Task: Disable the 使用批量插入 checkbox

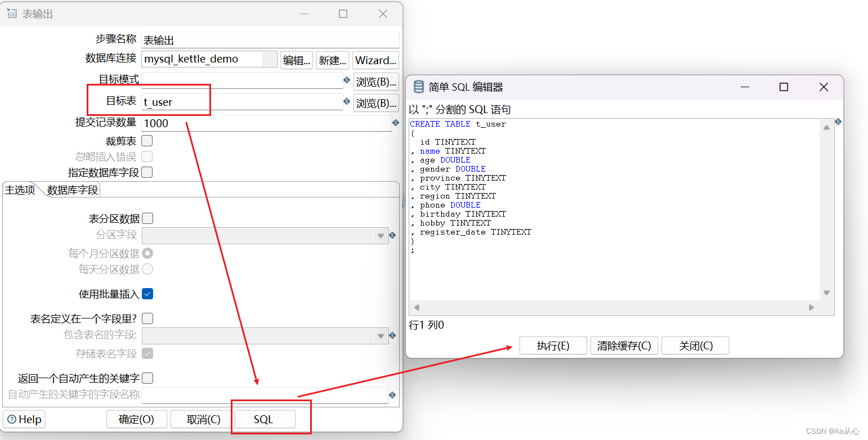Action: pos(147,293)
